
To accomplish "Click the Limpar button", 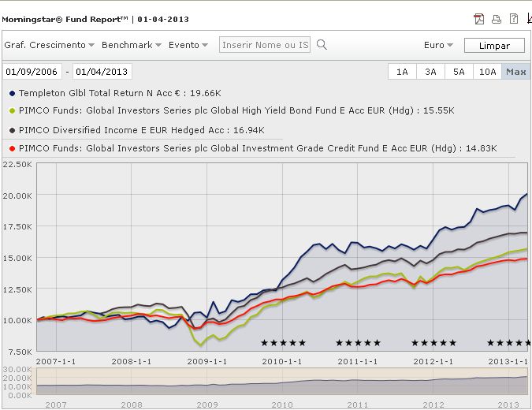I will click(494, 46).
